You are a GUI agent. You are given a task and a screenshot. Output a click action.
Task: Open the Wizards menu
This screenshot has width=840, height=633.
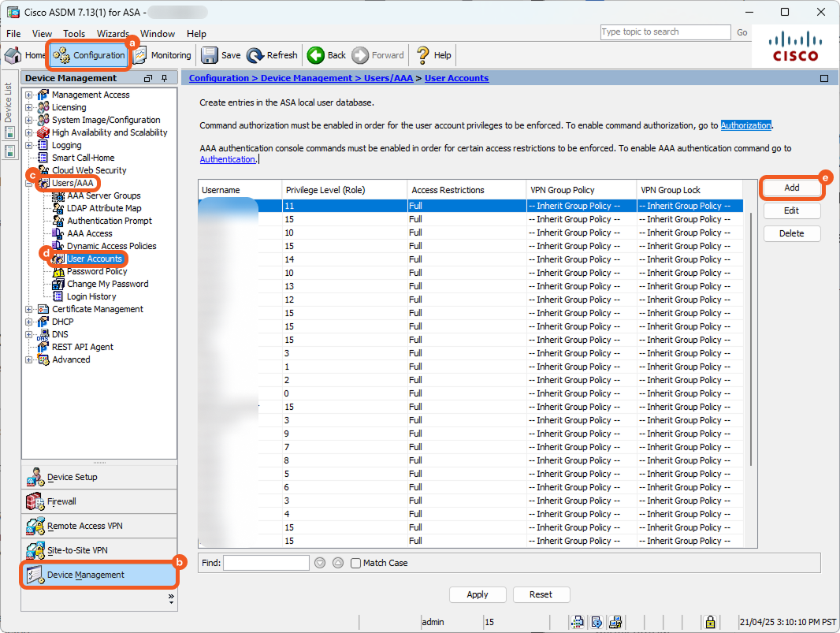click(x=113, y=34)
